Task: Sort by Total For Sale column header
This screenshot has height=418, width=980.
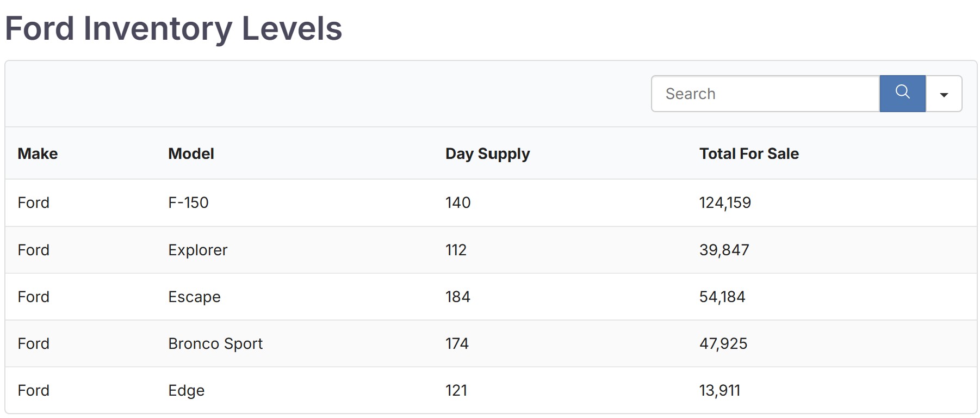Action: [749, 154]
